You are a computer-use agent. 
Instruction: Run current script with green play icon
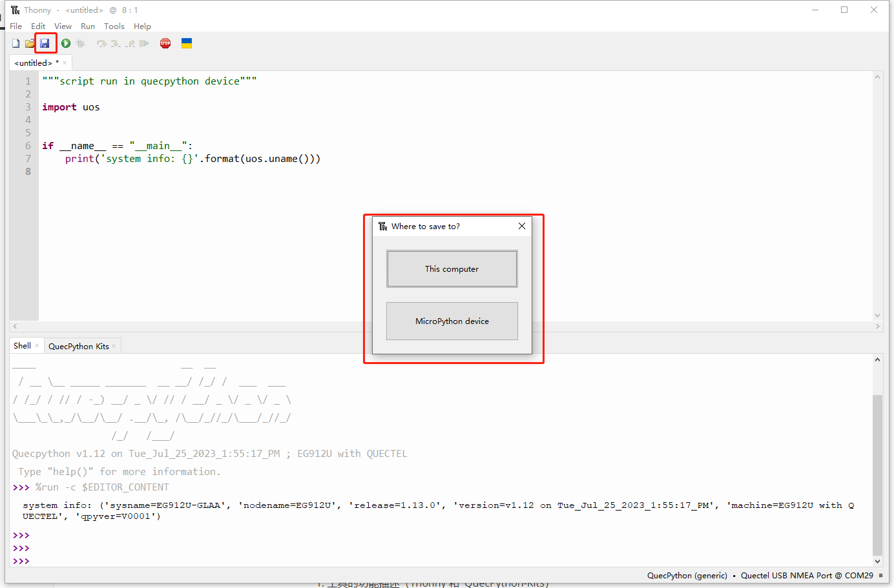point(66,43)
